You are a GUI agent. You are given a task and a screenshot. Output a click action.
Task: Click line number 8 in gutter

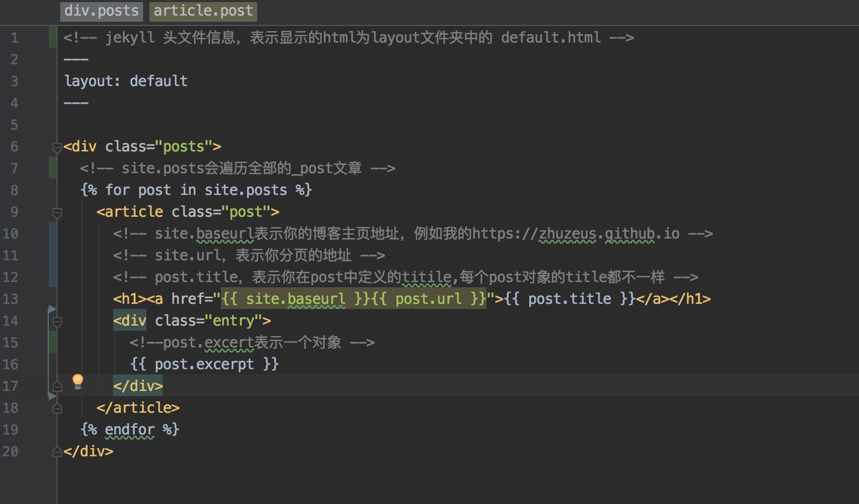click(x=15, y=190)
